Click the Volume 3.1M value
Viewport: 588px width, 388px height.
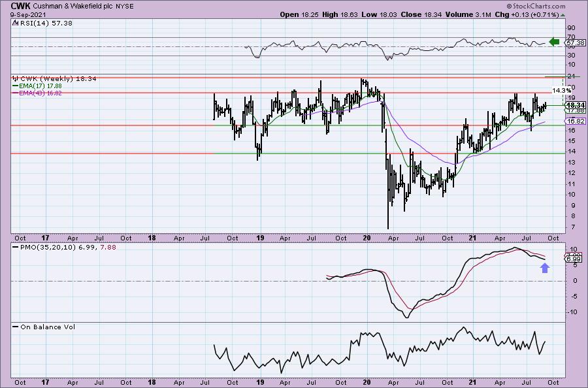[468, 15]
